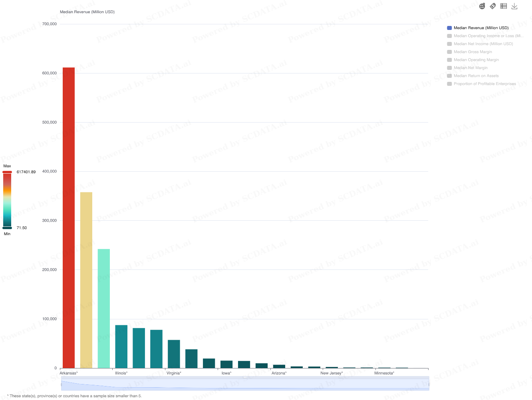Click the 200,000 y-axis value
The height and width of the screenshot is (400, 532).
tap(50, 269)
